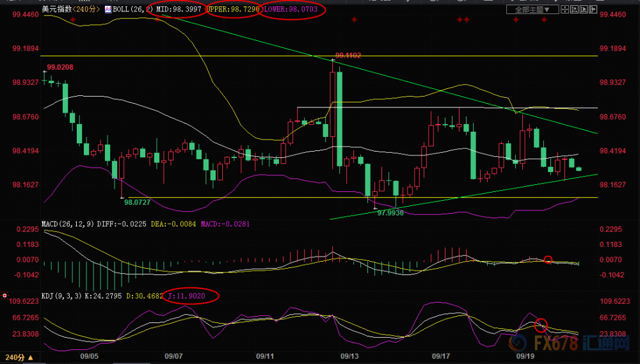Click 0.1183 on the left MACD axis
640x364 pixels.
[x=28, y=245]
